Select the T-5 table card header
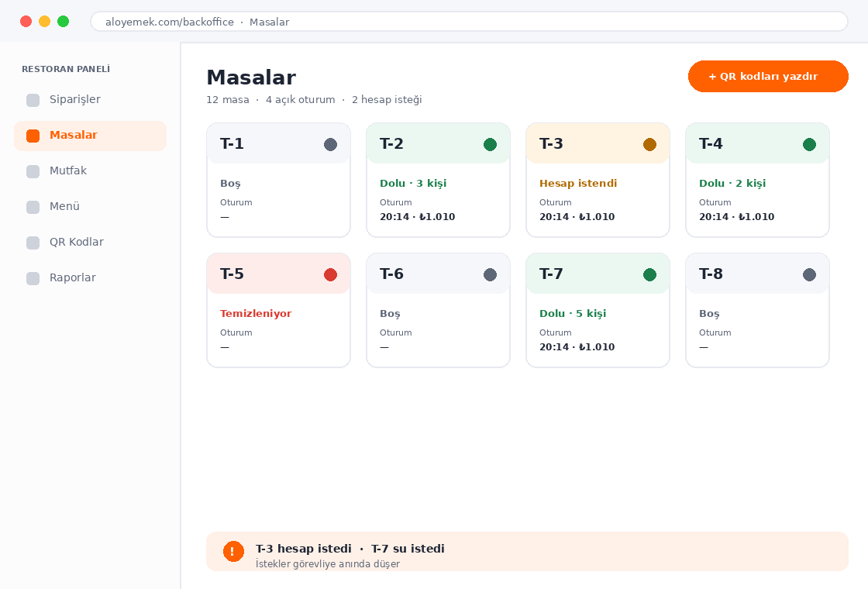This screenshot has width=868, height=589. click(x=278, y=274)
